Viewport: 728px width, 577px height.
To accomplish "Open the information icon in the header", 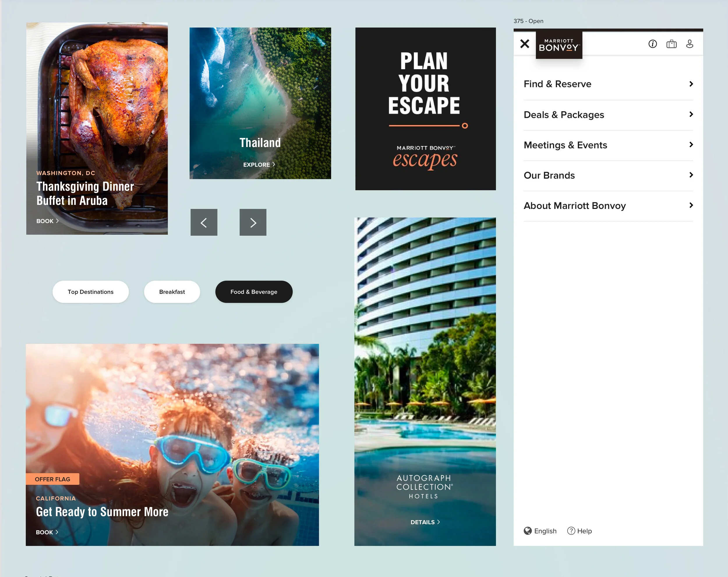I will pos(652,44).
